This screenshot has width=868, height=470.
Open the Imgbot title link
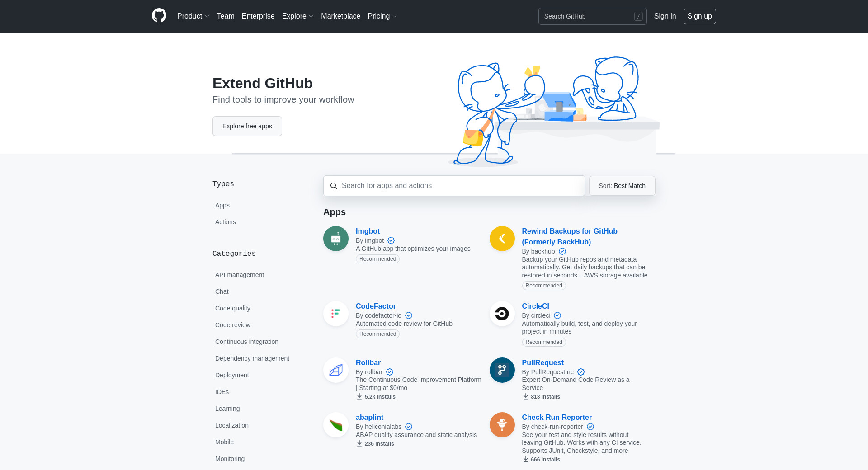368,231
